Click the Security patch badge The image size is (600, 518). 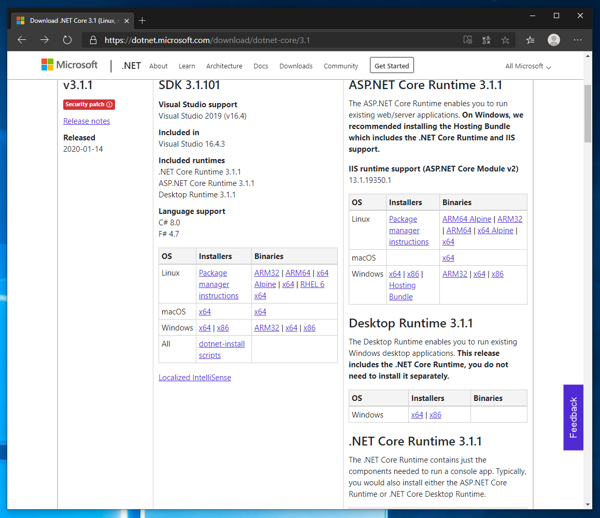(x=89, y=104)
